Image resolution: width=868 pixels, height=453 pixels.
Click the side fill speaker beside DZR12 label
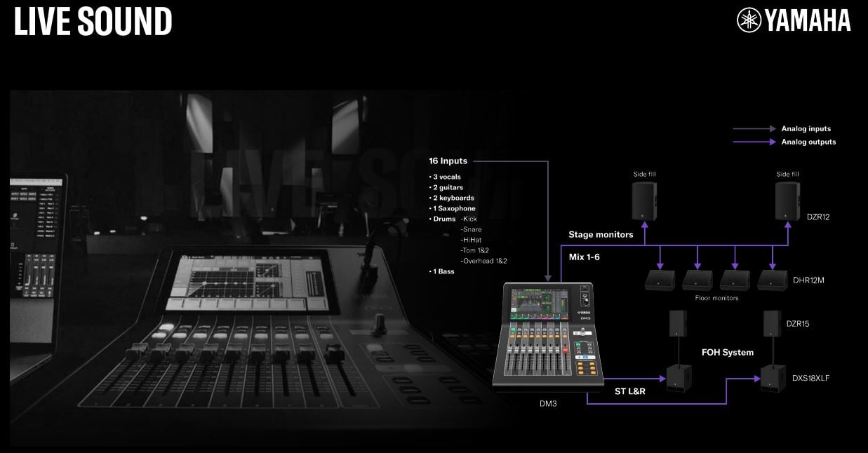[x=787, y=201]
